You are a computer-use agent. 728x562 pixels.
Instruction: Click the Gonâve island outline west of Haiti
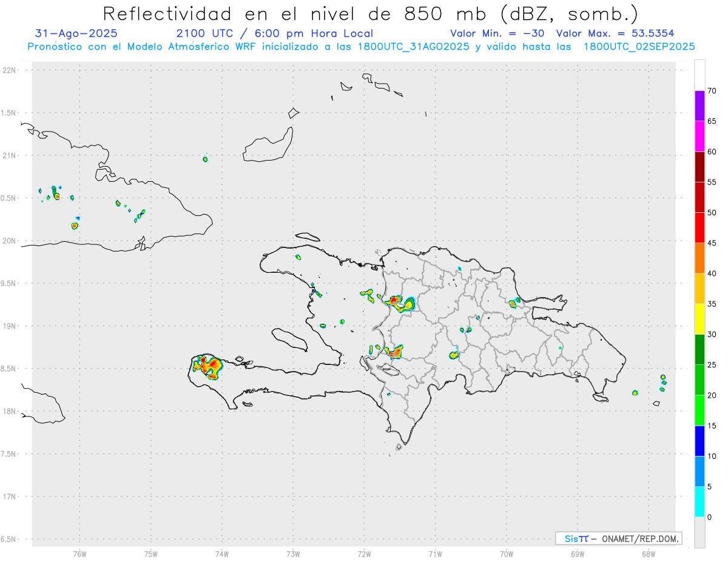pyautogui.click(x=289, y=339)
